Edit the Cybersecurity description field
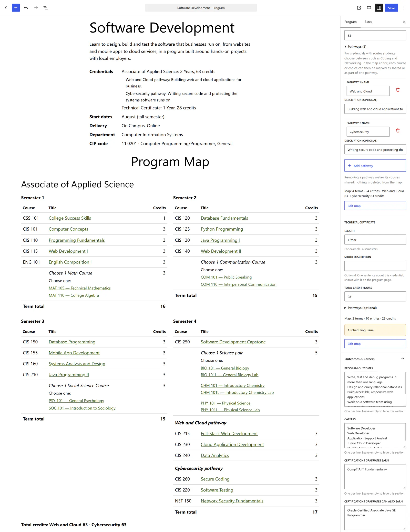Image resolution: width=410 pixels, height=532 pixels. pos(375,149)
